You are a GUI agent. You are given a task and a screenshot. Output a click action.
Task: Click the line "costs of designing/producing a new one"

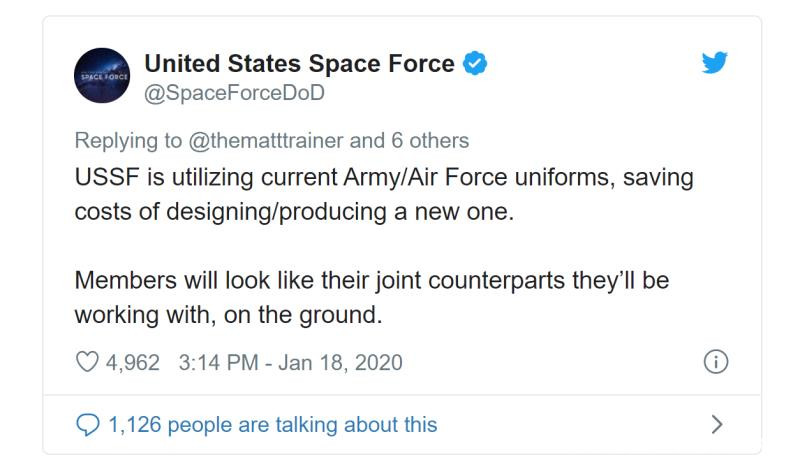[293, 213]
